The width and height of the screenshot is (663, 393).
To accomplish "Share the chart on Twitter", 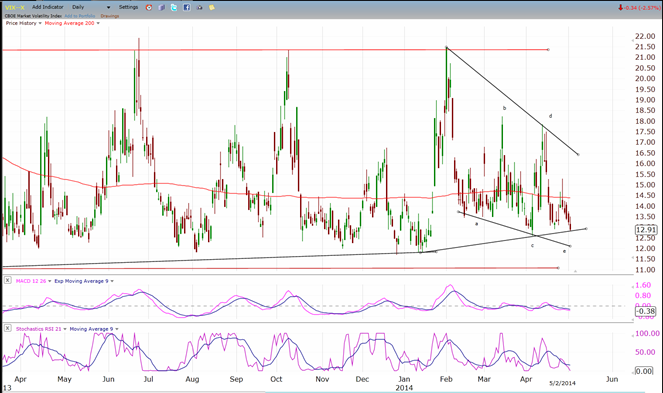I will (x=174, y=8).
